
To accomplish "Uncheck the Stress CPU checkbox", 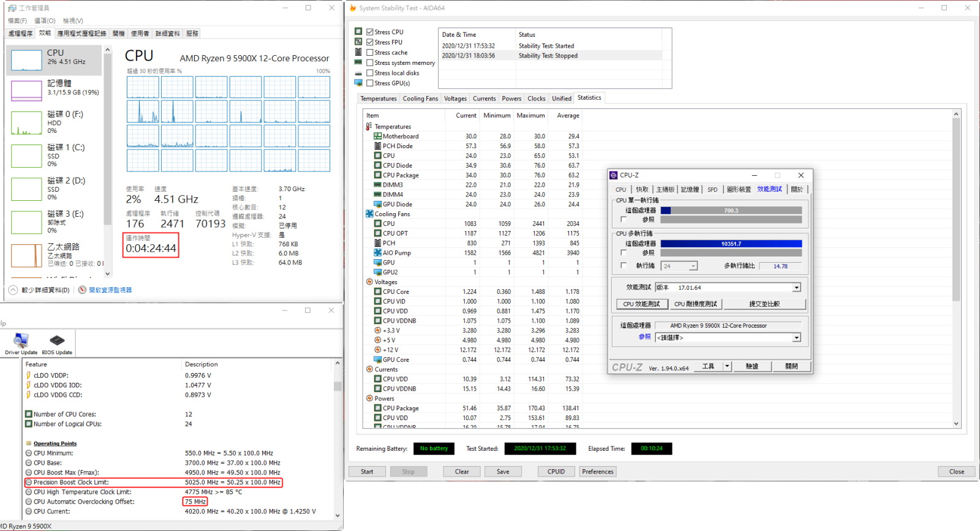I will [370, 32].
